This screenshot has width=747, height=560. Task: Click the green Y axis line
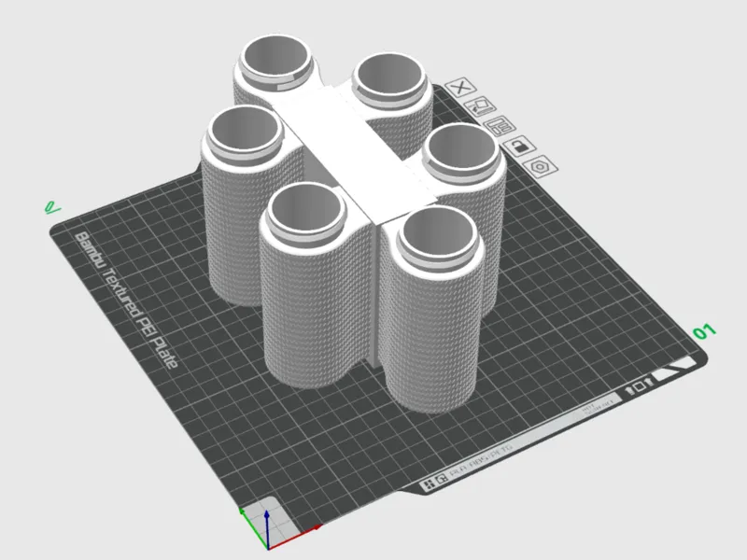click(252, 527)
